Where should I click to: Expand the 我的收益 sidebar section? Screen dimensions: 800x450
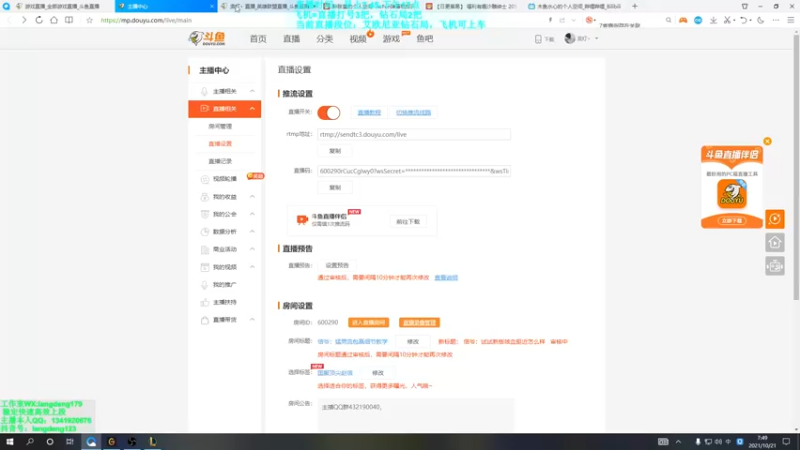pyautogui.click(x=252, y=196)
